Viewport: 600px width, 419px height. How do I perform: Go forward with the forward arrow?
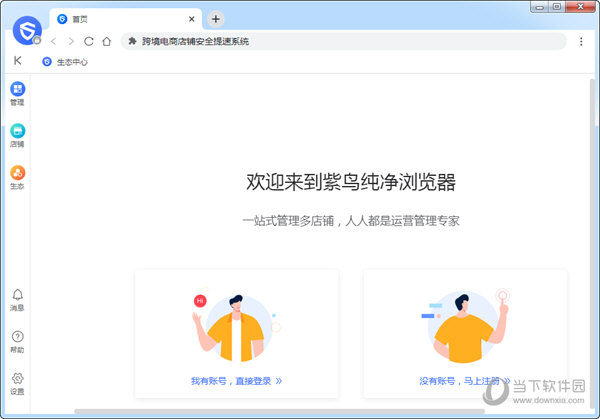(x=71, y=41)
